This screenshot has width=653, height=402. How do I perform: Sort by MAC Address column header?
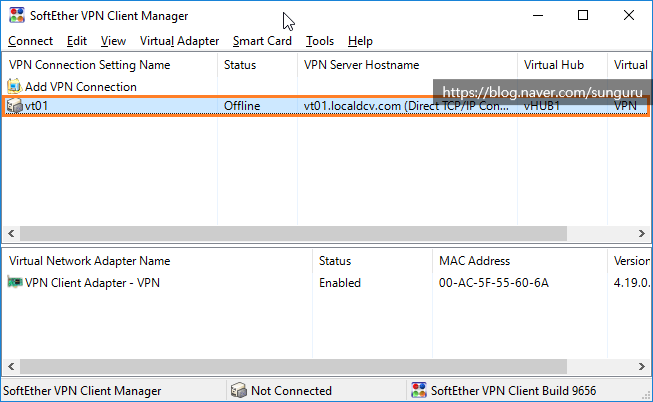point(520,261)
